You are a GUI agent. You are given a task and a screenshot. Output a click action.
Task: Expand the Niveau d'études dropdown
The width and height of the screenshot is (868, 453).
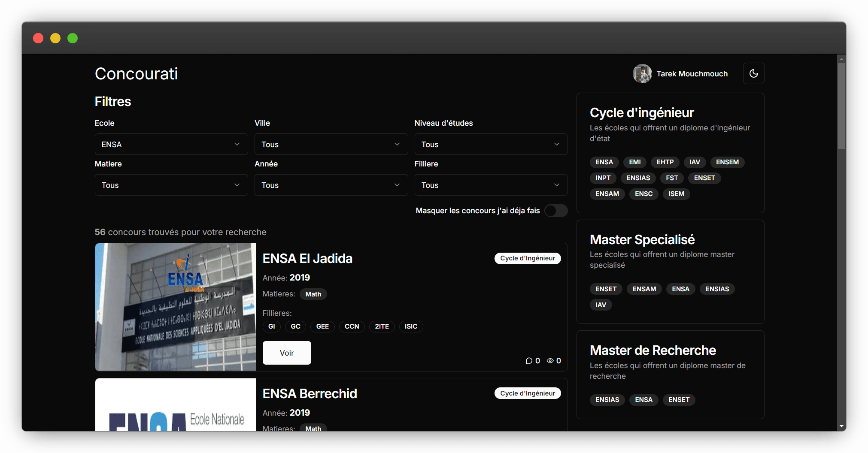pos(491,144)
